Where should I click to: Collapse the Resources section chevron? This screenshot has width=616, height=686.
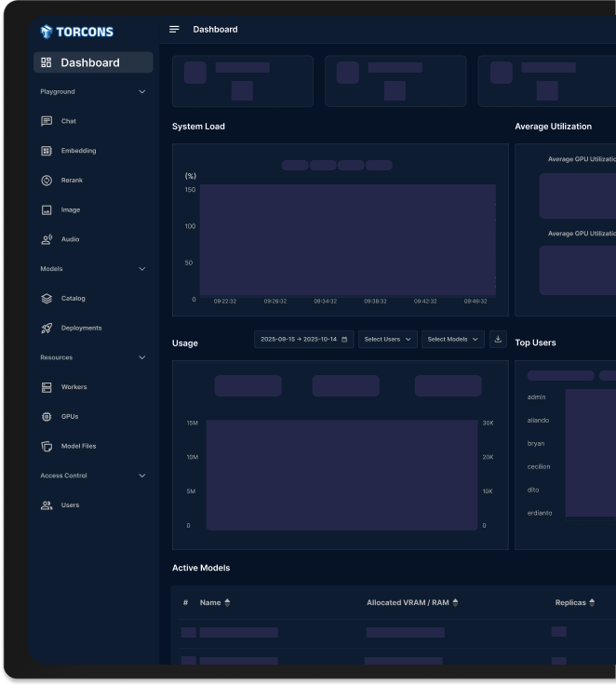pos(141,357)
